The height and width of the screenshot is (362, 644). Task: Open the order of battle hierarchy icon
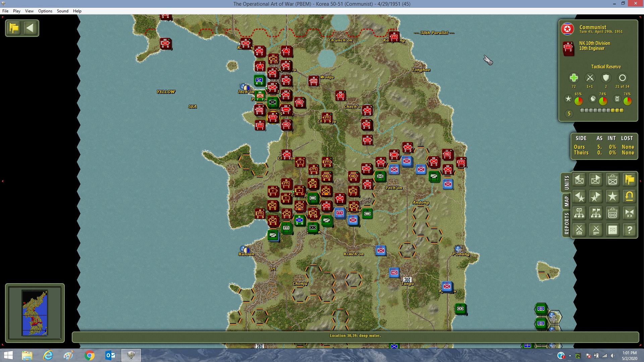click(579, 213)
